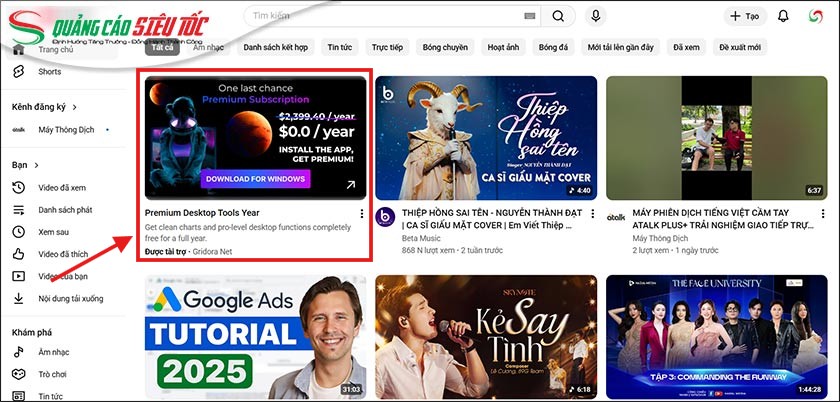840x402 pixels.
Task: Open the account avatar menu
Action: 815,16
